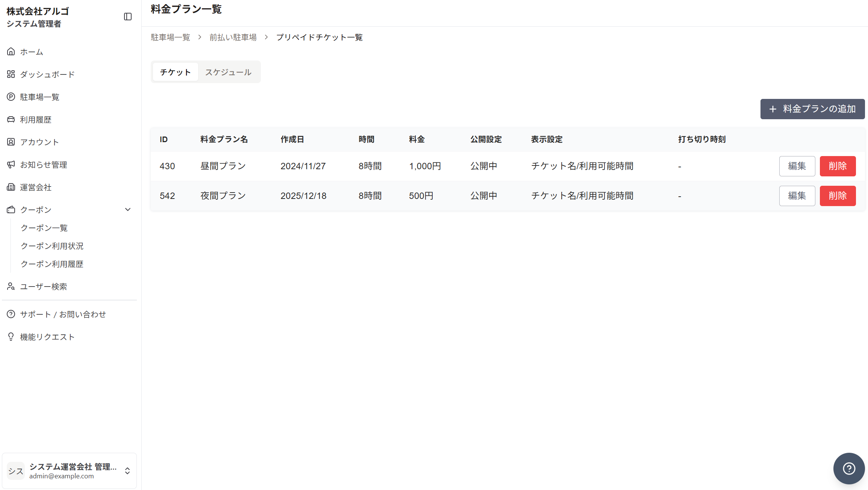Edit the 昼間プラン row
The width and height of the screenshot is (868, 490).
tap(797, 166)
